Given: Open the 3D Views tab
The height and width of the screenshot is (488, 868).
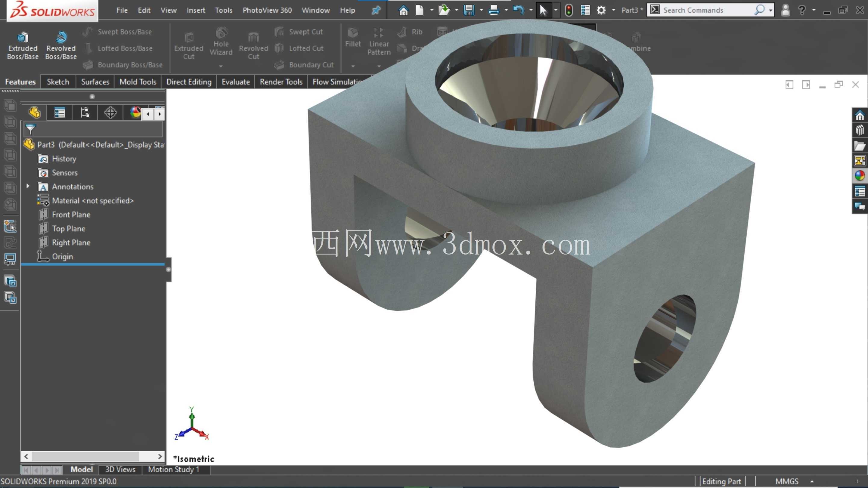Looking at the screenshot, I should point(120,469).
